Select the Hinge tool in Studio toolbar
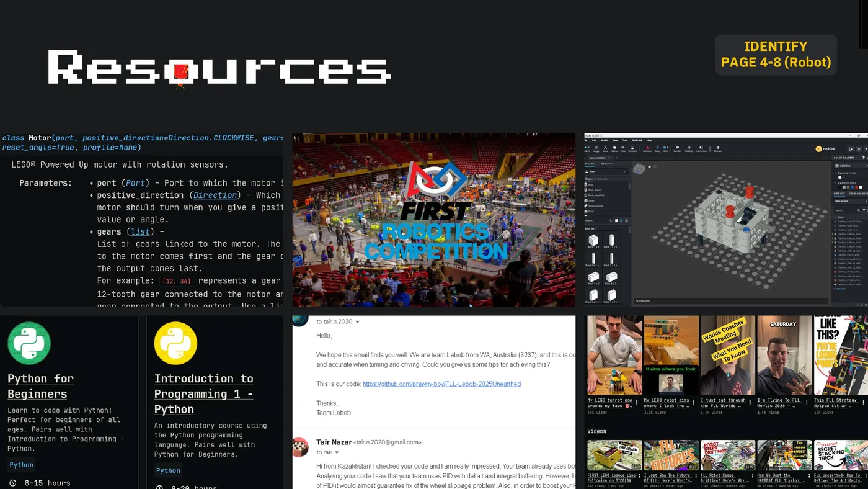This screenshot has width=868, height=489. (596, 149)
